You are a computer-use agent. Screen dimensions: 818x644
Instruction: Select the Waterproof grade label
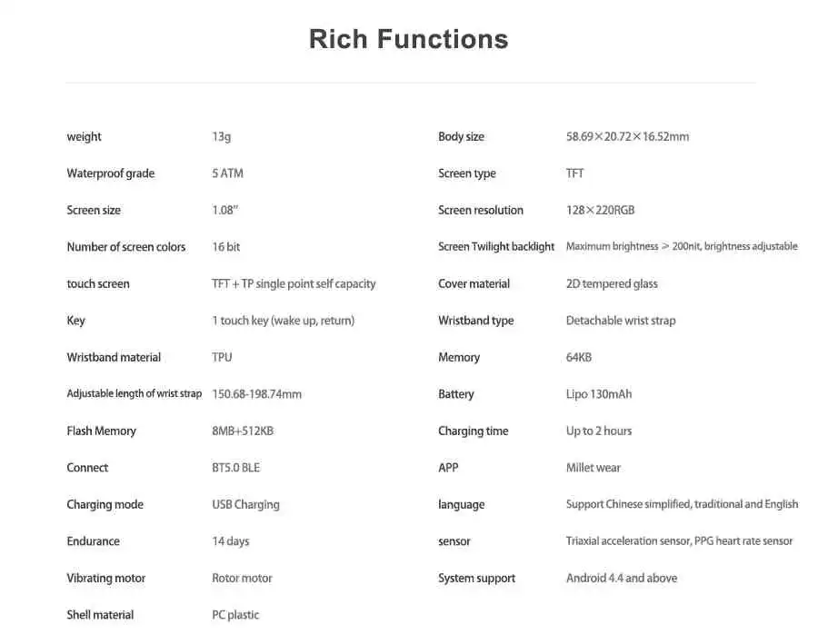click(111, 173)
